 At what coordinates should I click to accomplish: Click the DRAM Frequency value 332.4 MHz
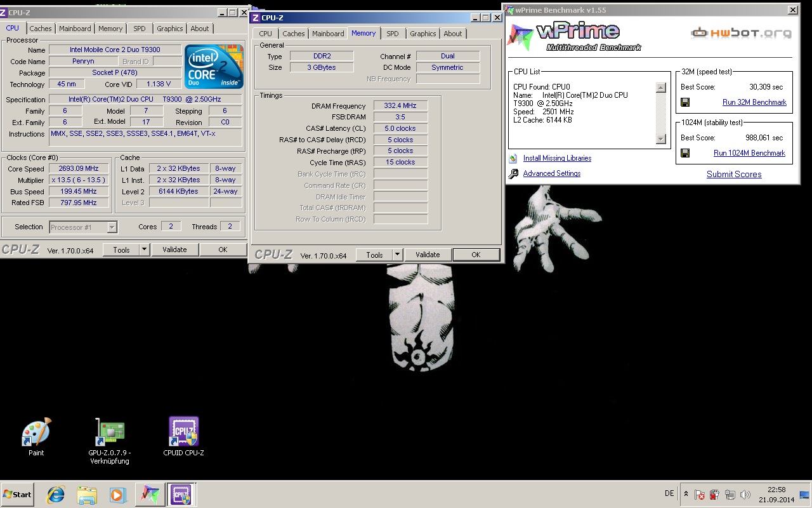pos(400,105)
